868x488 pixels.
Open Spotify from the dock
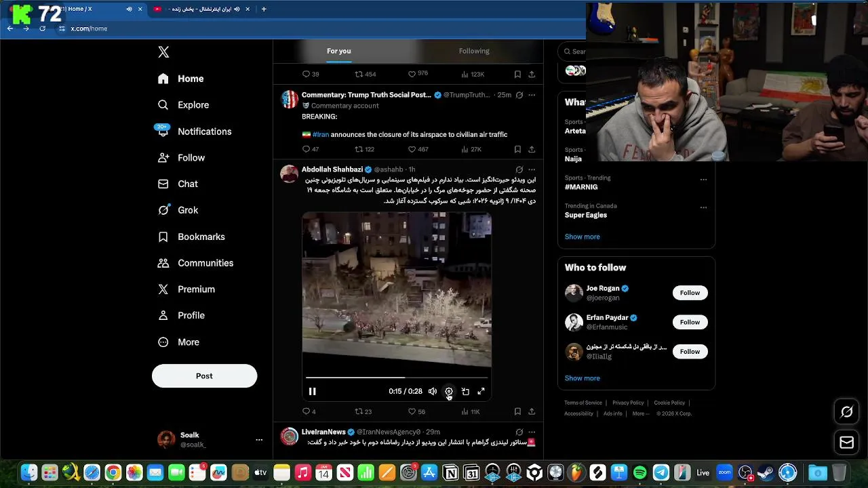(639, 472)
